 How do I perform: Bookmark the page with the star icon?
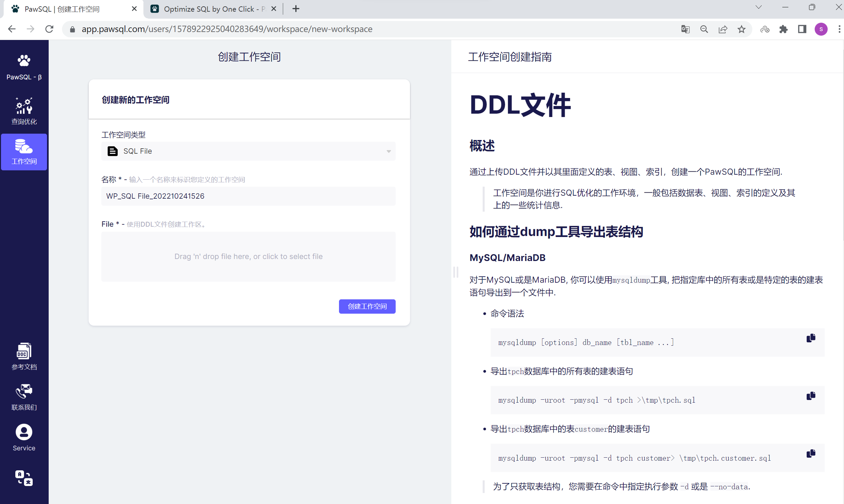(x=741, y=29)
